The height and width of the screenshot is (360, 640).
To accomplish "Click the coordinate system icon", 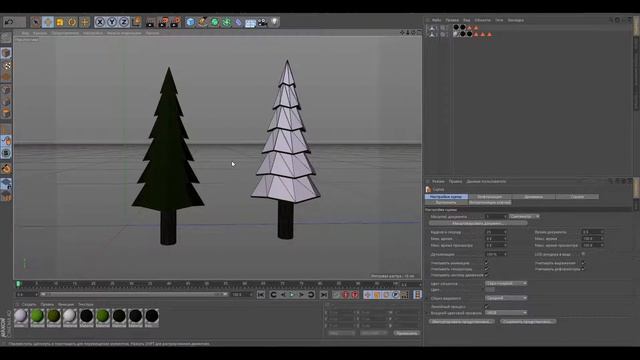I will pos(136,22).
